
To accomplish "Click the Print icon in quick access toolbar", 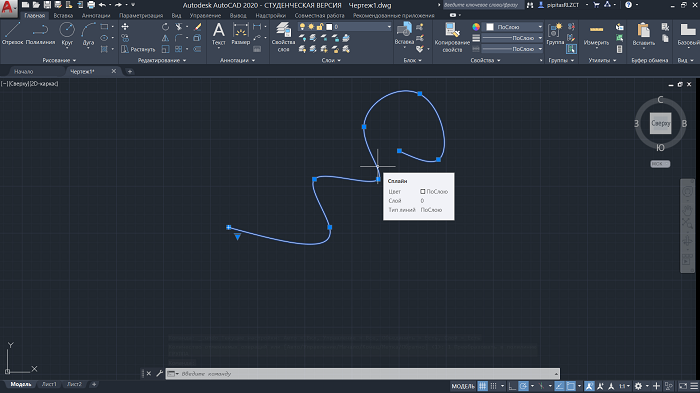I will pos(91,5).
